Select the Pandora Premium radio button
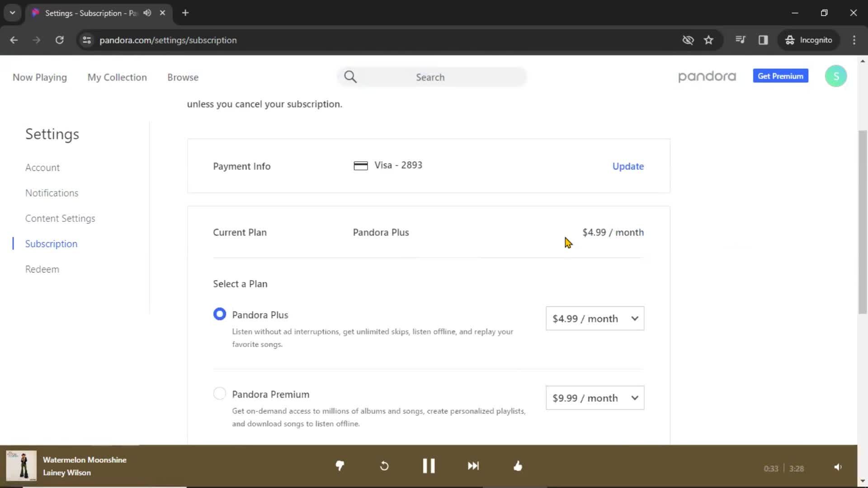This screenshot has height=488, width=868. click(x=219, y=393)
